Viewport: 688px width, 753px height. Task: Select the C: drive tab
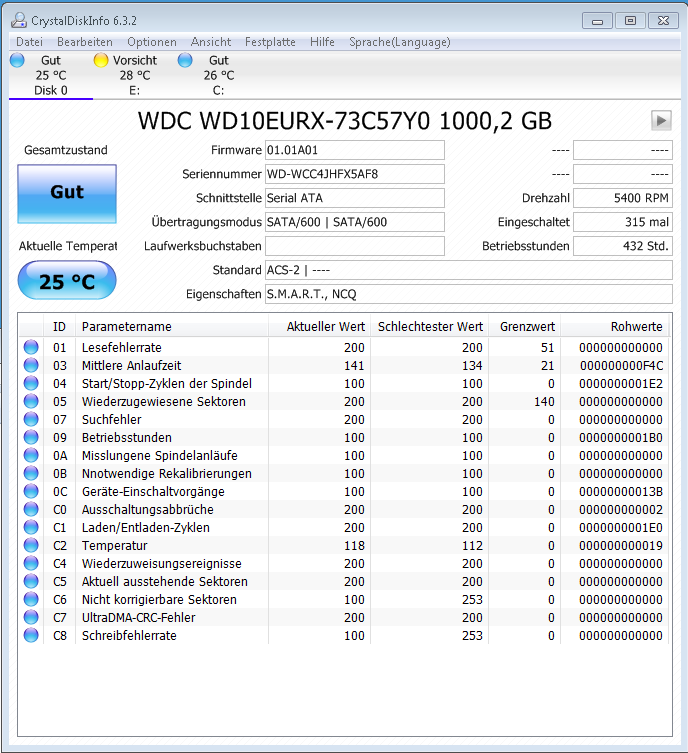[218, 75]
